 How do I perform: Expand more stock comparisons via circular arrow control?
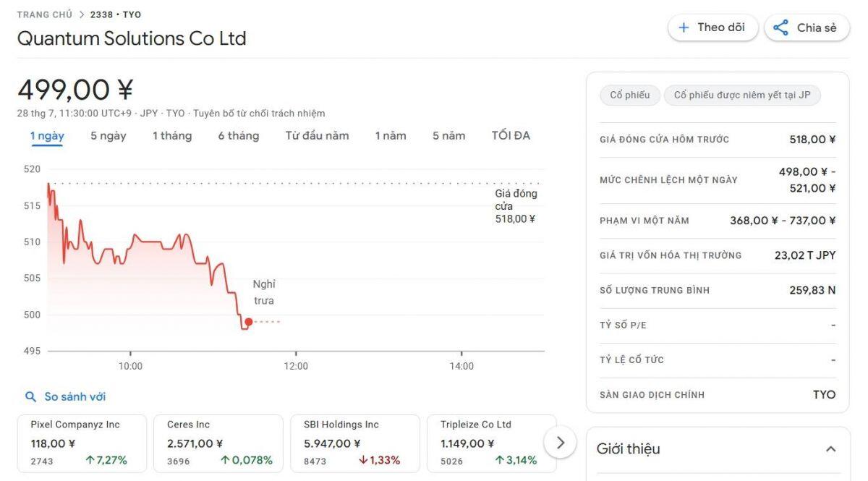click(x=560, y=441)
